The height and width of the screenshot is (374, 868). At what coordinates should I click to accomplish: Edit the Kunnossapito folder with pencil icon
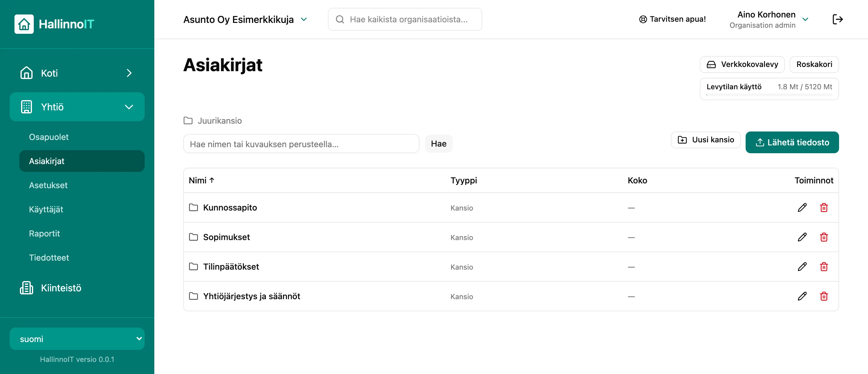tap(802, 208)
